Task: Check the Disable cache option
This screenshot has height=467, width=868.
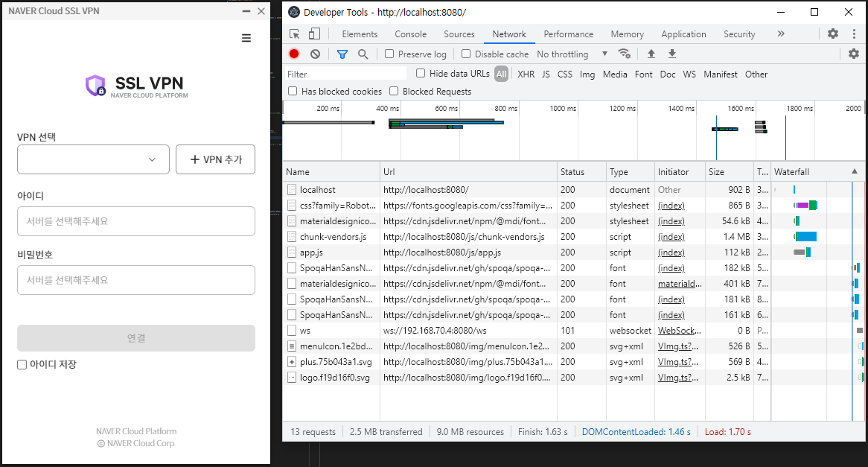Action: tap(466, 54)
